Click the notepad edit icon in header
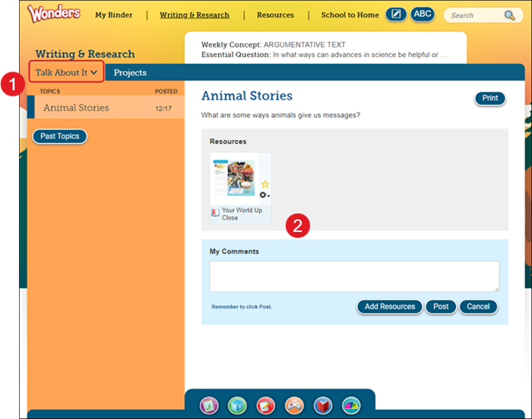The width and height of the screenshot is (532, 419). pyautogui.click(x=396, y=14)
